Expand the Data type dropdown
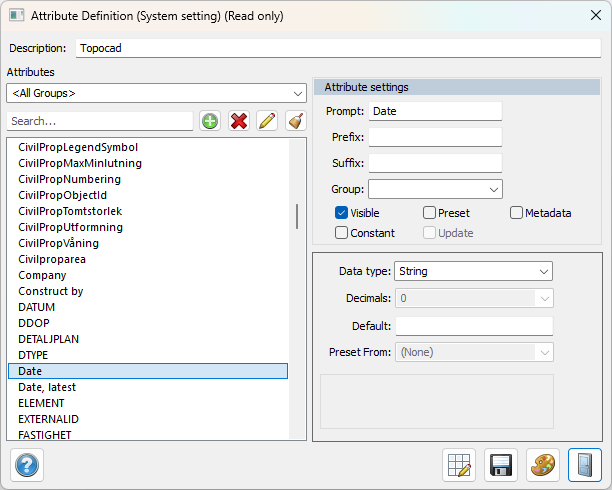The width and height of the screenshot is (612, 490). pyautogui.click(x=474, y=271)
